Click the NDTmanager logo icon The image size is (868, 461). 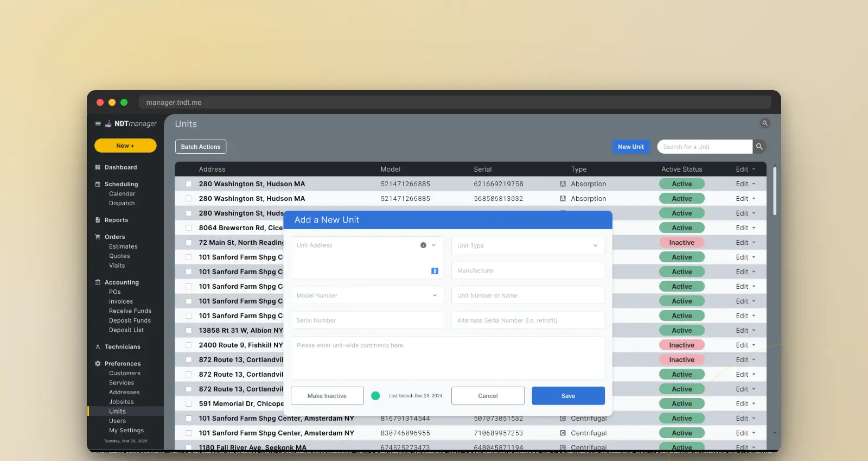[x=108, y=124]
